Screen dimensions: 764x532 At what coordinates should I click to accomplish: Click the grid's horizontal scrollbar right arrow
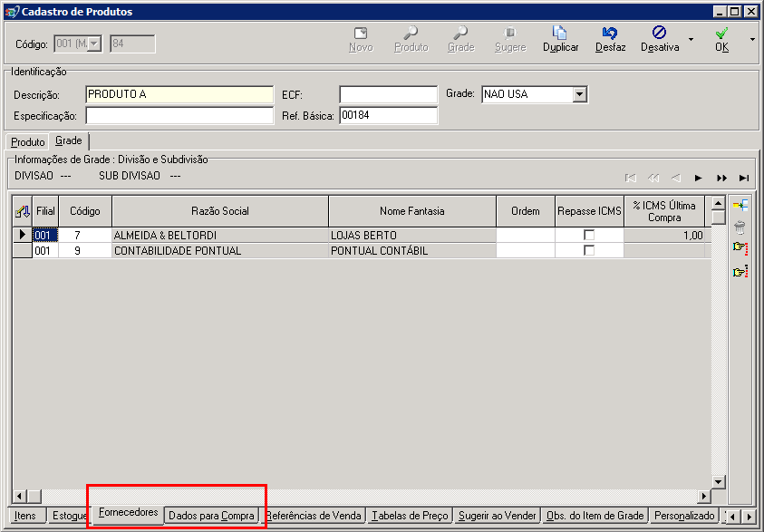(x=703, y=497)
